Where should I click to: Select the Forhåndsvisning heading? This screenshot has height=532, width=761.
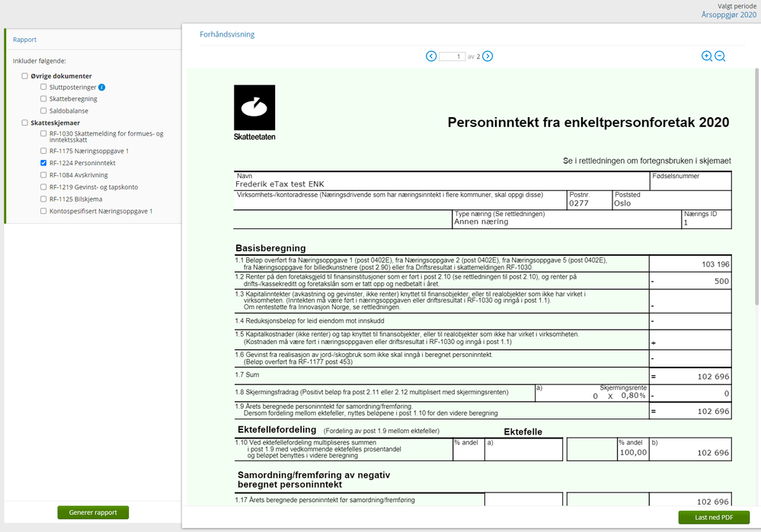[x=227, y=34]
